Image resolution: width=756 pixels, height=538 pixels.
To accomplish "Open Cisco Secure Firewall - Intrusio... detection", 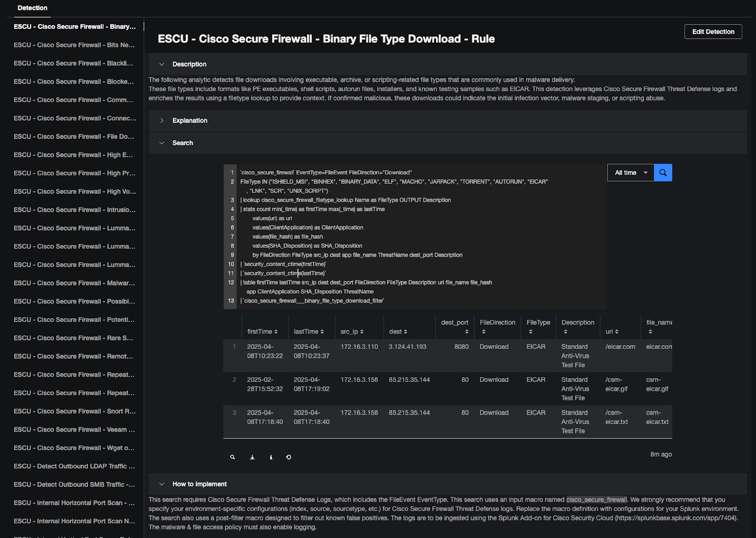I will pos(74,210).
